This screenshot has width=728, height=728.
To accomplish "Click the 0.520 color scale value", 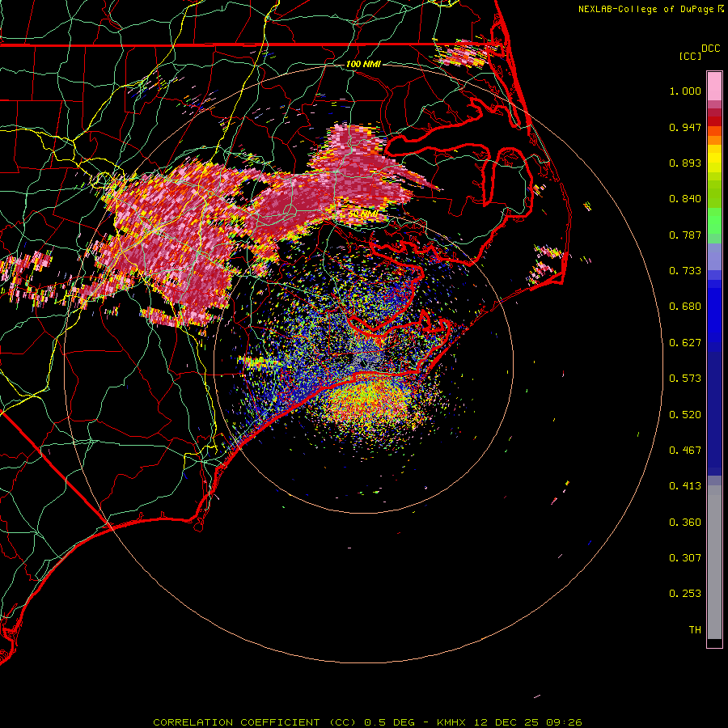I will pyautogui.click(x=685, y=415).
